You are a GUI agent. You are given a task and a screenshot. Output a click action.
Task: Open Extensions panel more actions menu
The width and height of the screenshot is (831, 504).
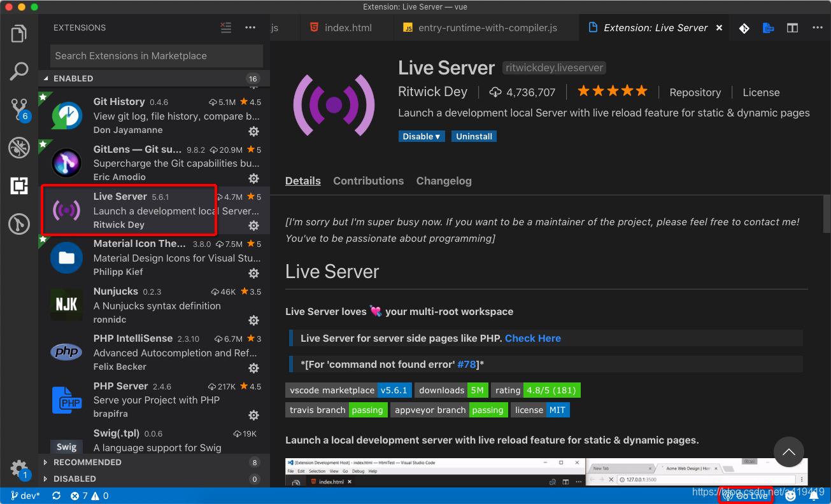[250, 27]
